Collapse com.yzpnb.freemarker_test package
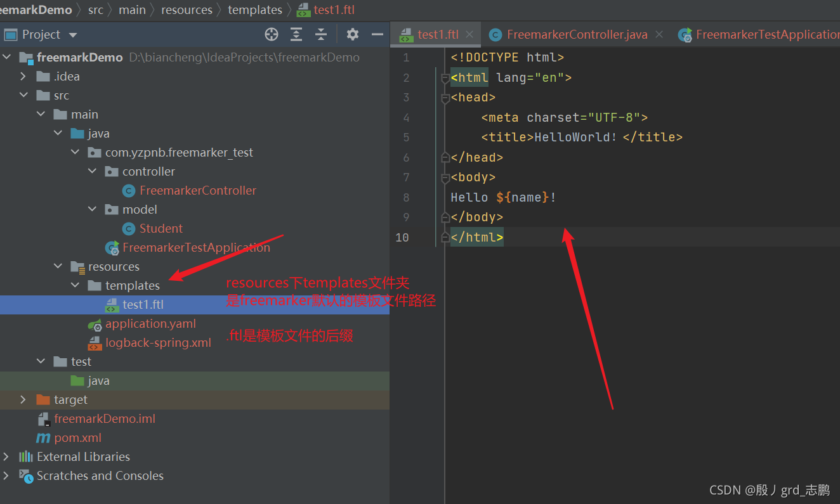This screenshot has height=504, width=840. [x=75, y=152]
